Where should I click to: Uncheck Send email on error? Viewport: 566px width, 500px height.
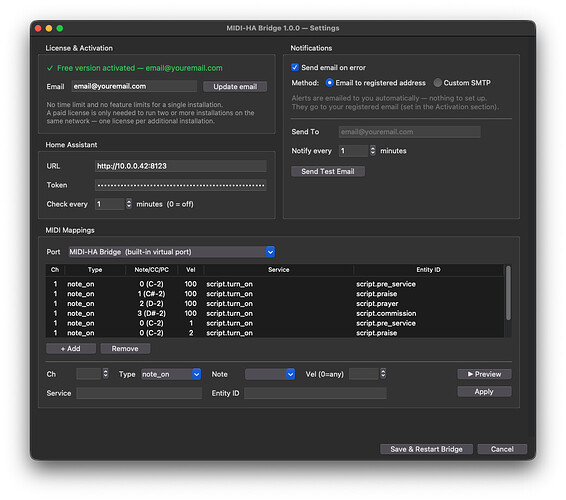point(295,68)
